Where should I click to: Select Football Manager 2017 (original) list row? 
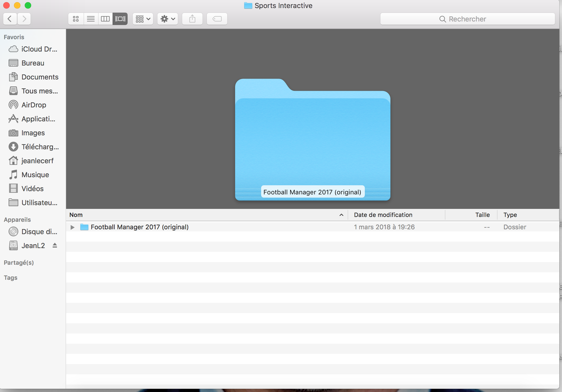pyautogui.click(x=312, y=227)
